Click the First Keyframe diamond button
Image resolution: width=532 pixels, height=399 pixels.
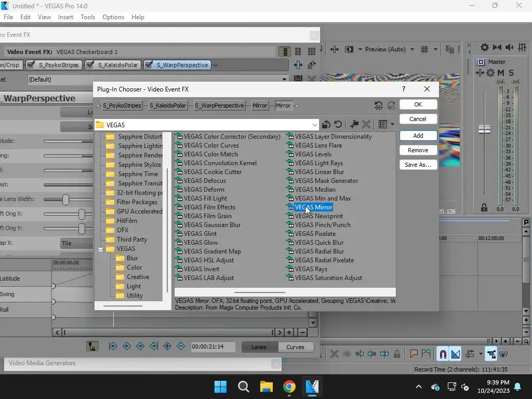(x=113, y=346)
